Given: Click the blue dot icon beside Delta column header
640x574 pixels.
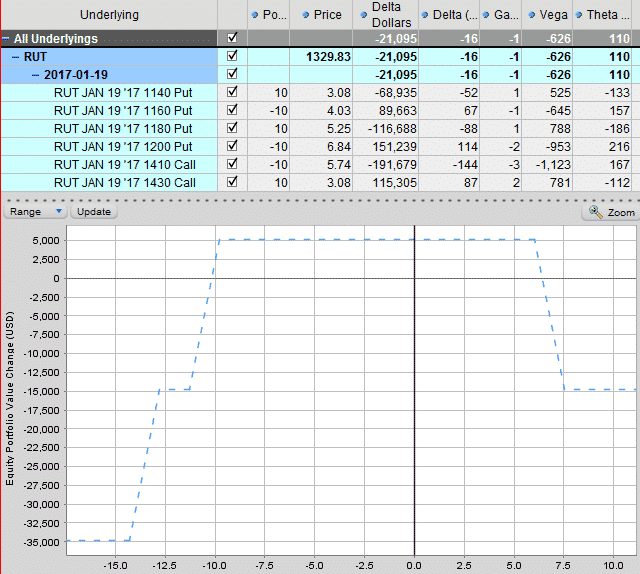Looking at the screenshot, I should (425, 15).
